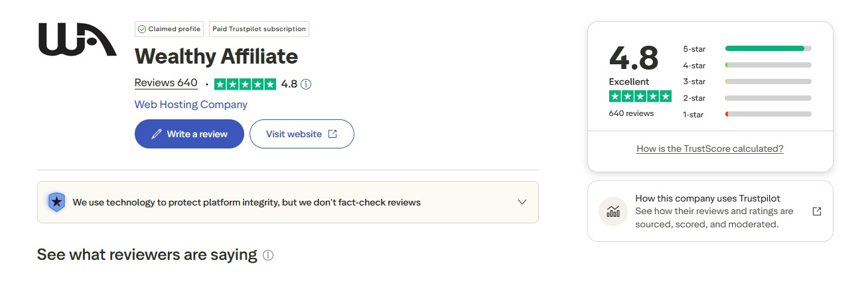Filter reviews by the 1-star rating bar
Screen dimensions: 868x289
click(768, 114)
